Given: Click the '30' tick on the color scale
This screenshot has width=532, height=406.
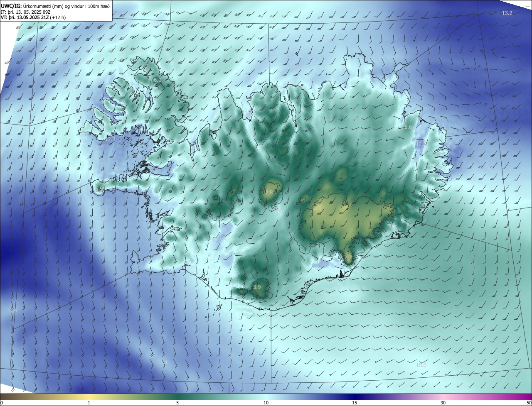Looking at the screenshot, I should [x=443, y=403].
